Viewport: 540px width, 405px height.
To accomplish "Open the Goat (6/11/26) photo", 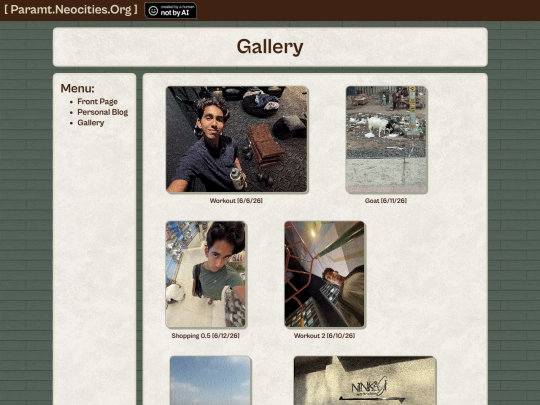I will [386, 139].
